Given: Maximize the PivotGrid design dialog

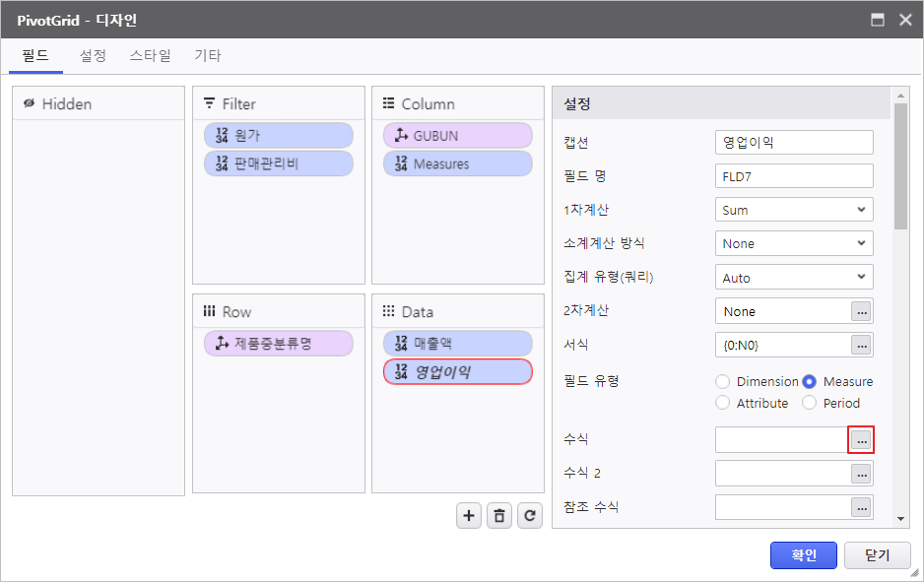Looking at the screenshot, I should tap(878, 20).
